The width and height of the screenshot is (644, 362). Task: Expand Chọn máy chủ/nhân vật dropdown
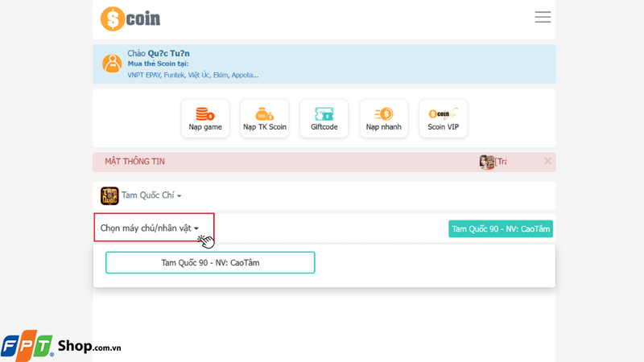pyautogui.click(x=150, y=228)
